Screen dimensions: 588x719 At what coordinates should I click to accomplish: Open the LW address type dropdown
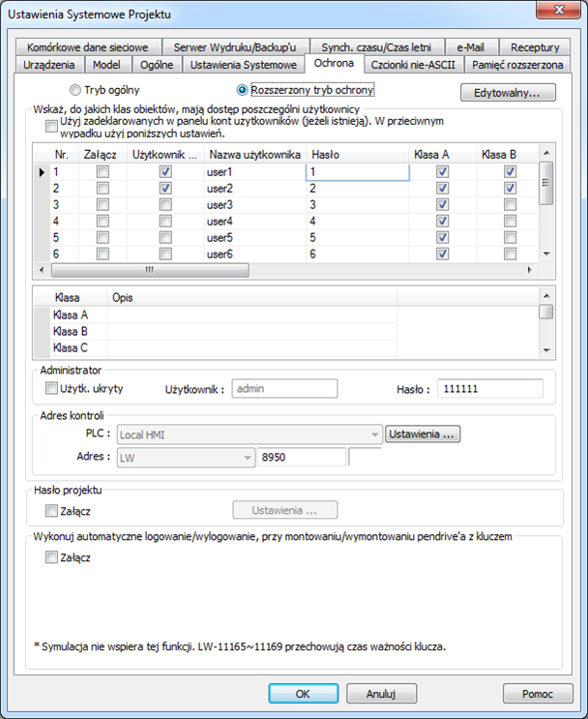click(186, 458)
